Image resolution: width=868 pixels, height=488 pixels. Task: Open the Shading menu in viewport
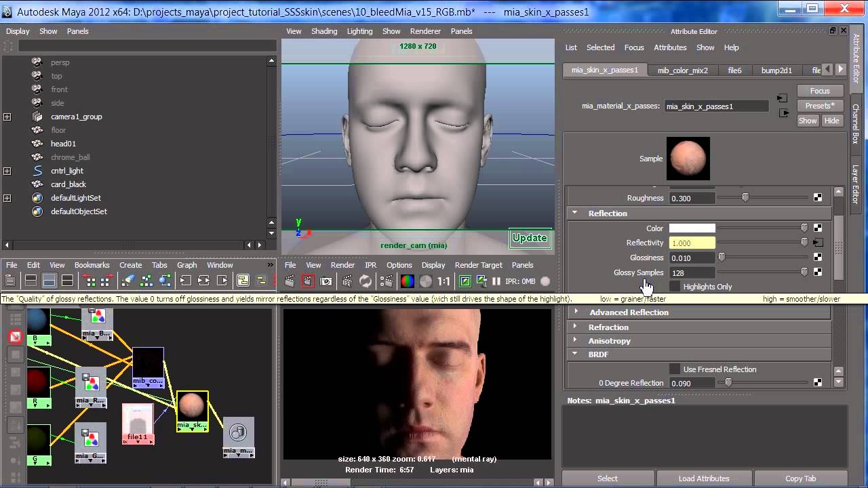[x=324, y=31]
